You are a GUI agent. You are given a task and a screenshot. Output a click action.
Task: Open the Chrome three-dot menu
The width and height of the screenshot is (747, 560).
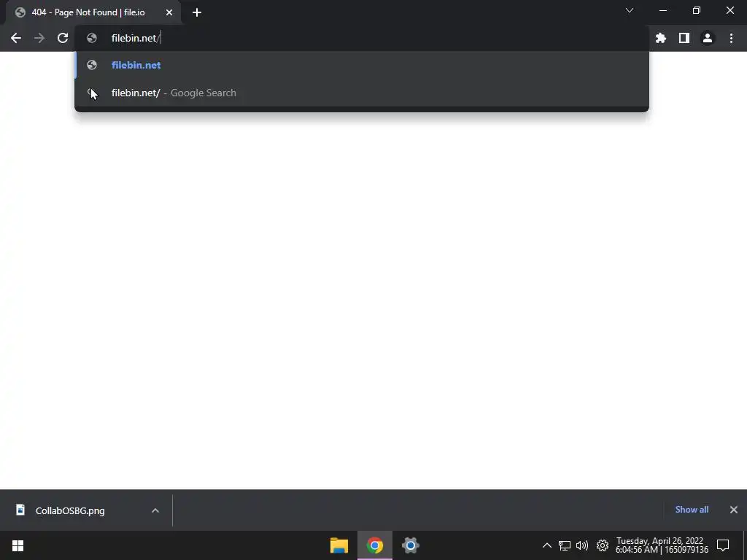(x=731, y=38)
